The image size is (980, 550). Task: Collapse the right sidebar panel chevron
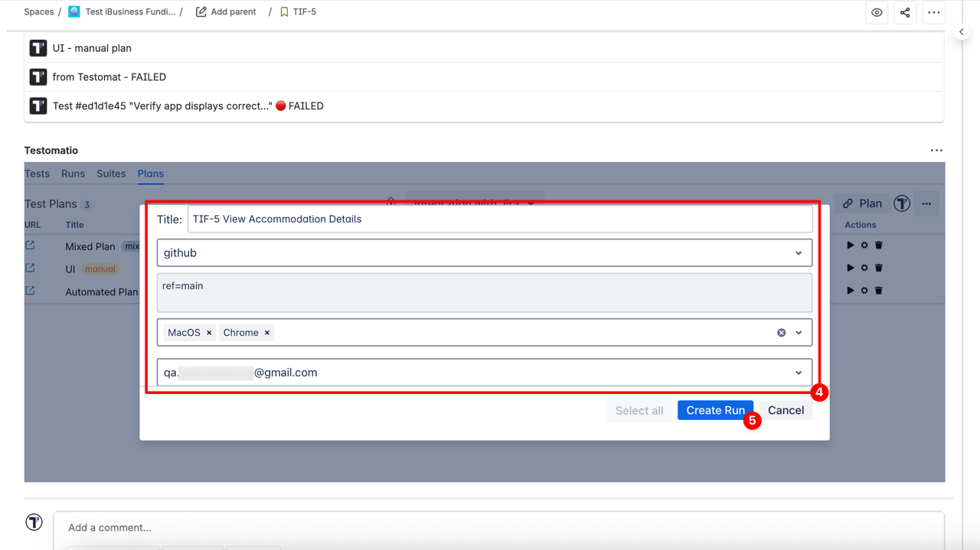coord(962,32)
